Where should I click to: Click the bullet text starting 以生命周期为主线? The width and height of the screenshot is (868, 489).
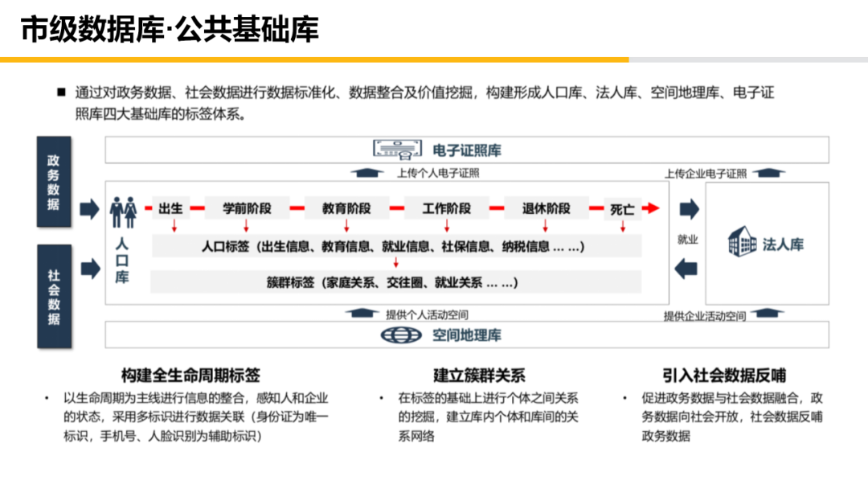[195, 417]
